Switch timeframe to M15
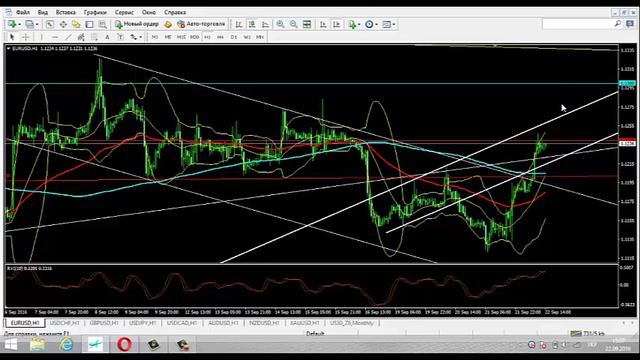The image size is (640, 360). (x=181, y=37)
